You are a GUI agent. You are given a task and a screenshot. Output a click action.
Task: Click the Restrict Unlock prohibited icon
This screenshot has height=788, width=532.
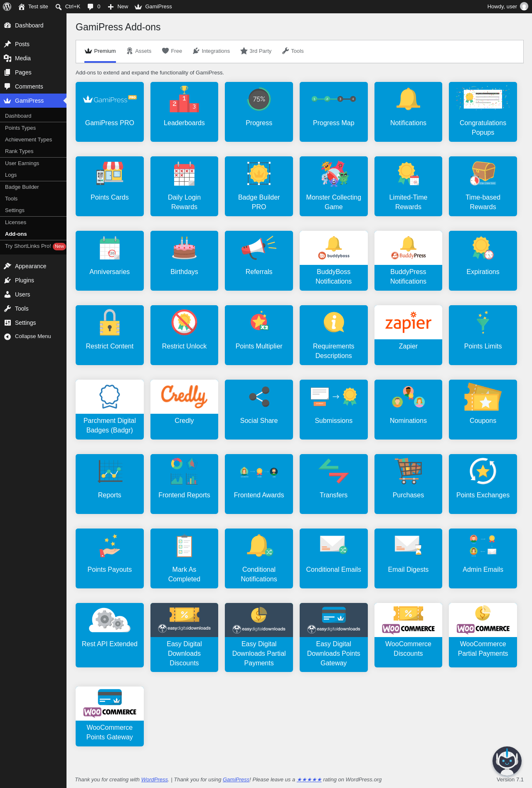[x=184, y=322]
